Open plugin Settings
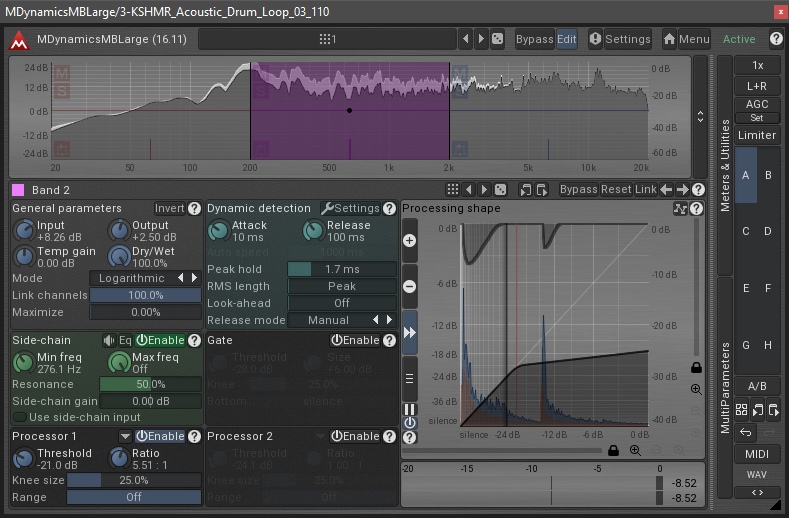Image resolution: width=789 pixels, height=518 pixels. pos(620,39)
